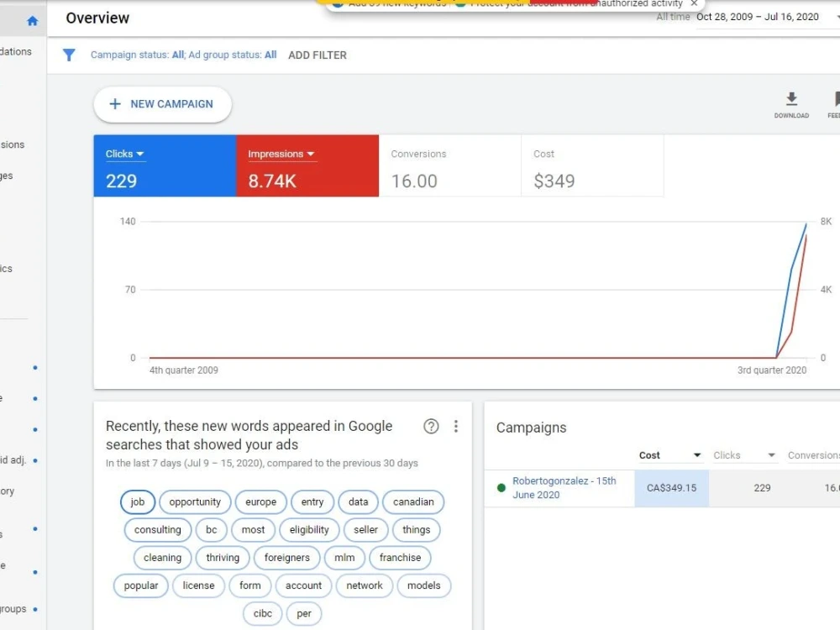Open three-dot menu on search words card
Image resolution: width=840 pixels, height=630 pixels.
click(456, 427)
